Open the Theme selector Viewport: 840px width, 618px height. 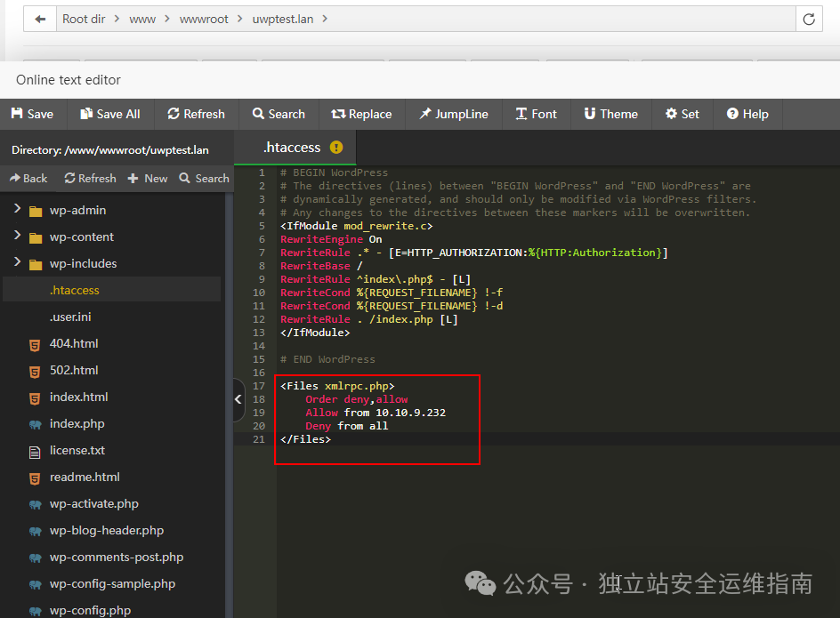tap(611, 114)
